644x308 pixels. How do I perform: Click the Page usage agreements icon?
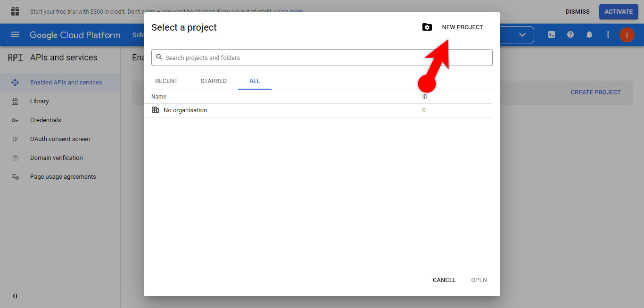(15, 177)
